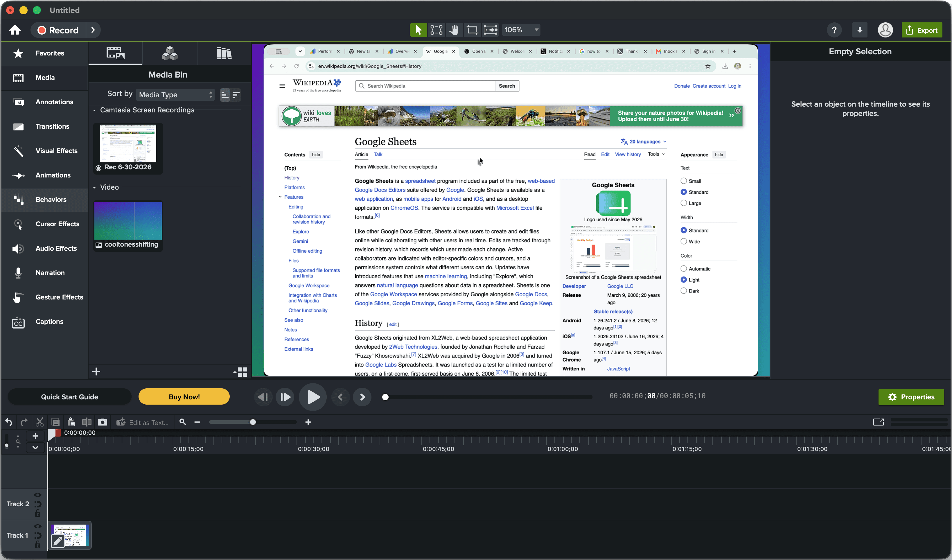Click the large Play button
This screenshot has height=560, width=952.
[313, 397]
